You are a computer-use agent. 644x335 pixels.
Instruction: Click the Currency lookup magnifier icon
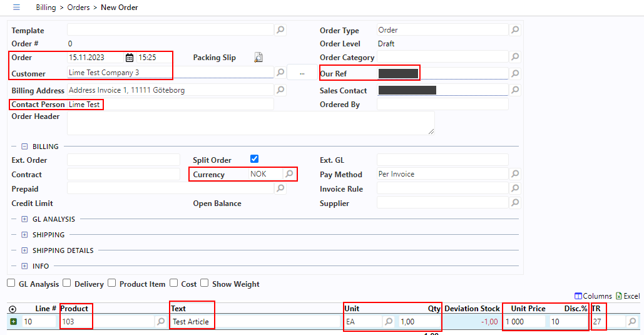tap(289, 174)
